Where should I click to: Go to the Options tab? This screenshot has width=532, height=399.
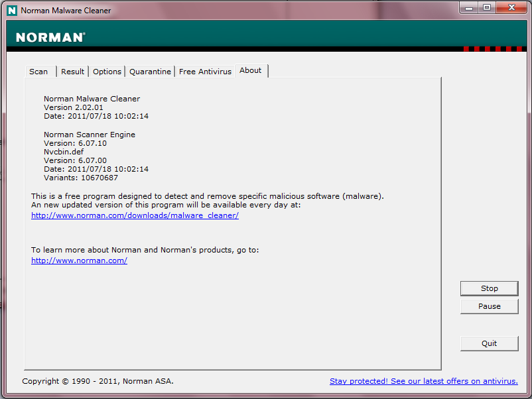107,72
